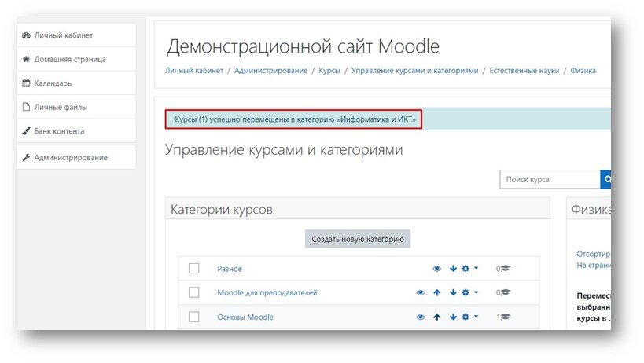The height and width of the screenshot is (363, 644).
Task: Click the Личный кабинет breadcrumb link
Action: point(194,71)
